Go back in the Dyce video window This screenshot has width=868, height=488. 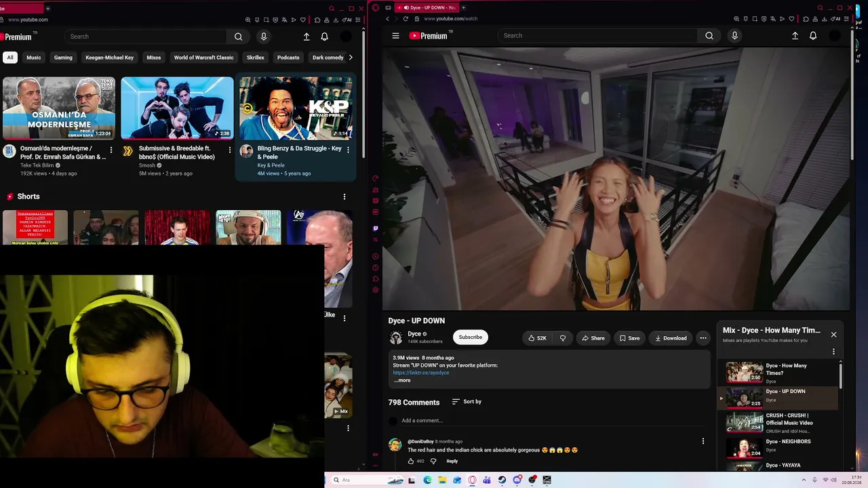click(387, 19)
